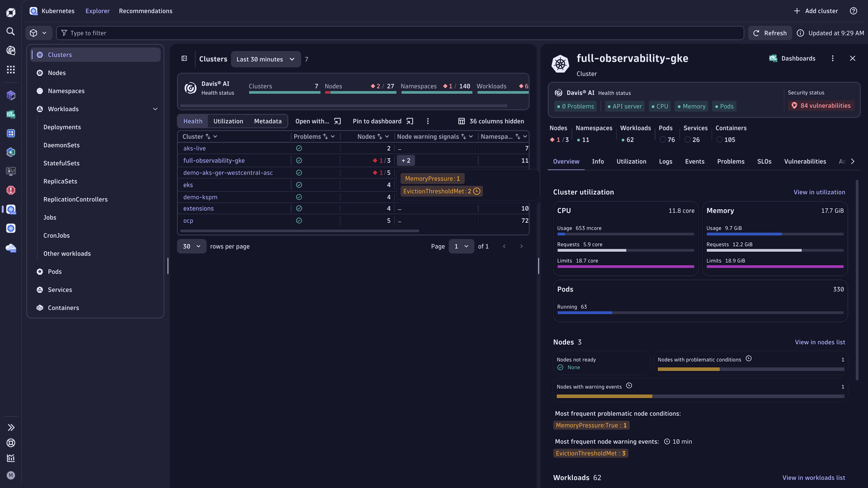Show more tabs with chevron arrow
868x488 pixels.
(853, 161)
